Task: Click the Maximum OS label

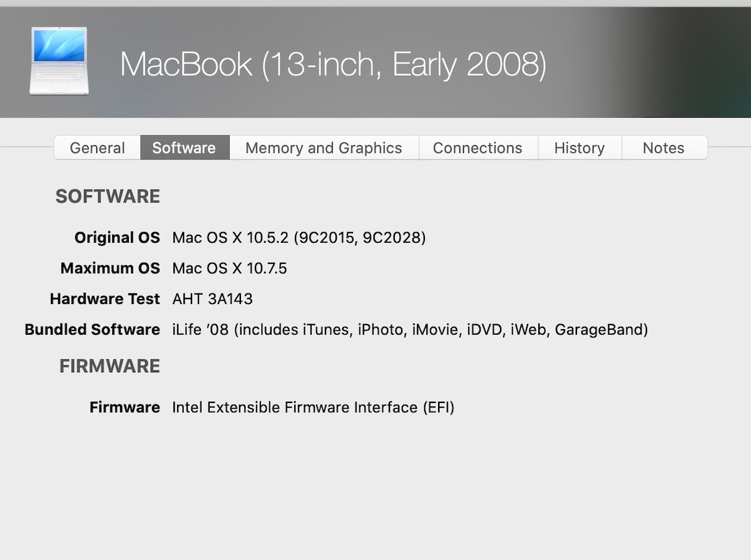Action: click(110, 268)
